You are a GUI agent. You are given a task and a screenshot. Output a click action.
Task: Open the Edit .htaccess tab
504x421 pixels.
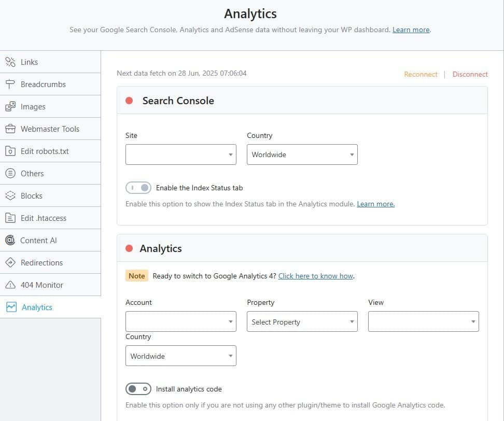(50, 218)
